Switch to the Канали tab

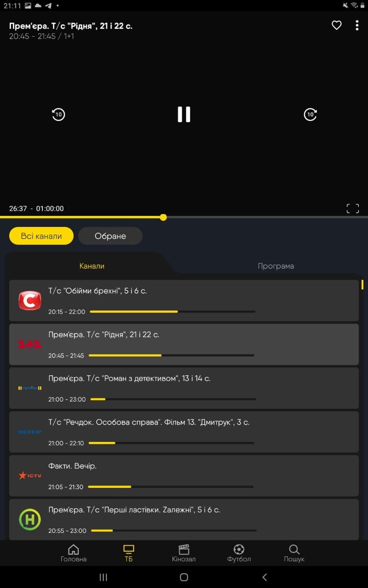(92, 266)
